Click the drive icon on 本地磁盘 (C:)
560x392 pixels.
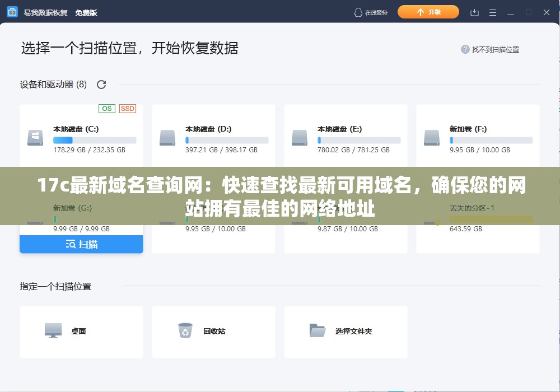click(35, 138)
